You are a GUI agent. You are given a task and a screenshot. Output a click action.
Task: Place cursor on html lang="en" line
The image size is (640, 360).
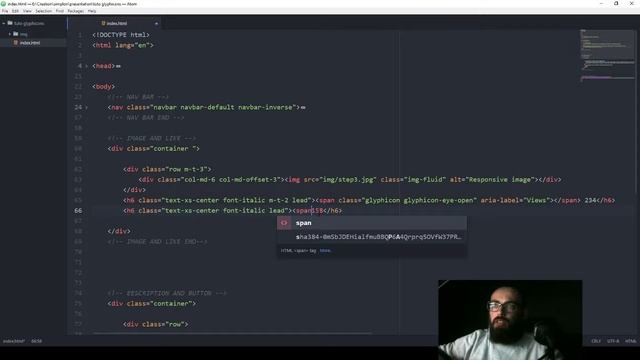click(123, 45)
